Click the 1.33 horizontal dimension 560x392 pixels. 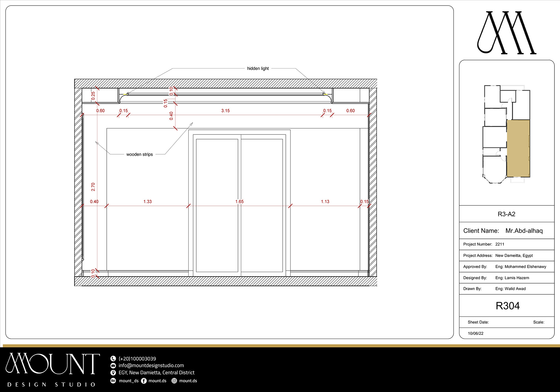(147, 202)
